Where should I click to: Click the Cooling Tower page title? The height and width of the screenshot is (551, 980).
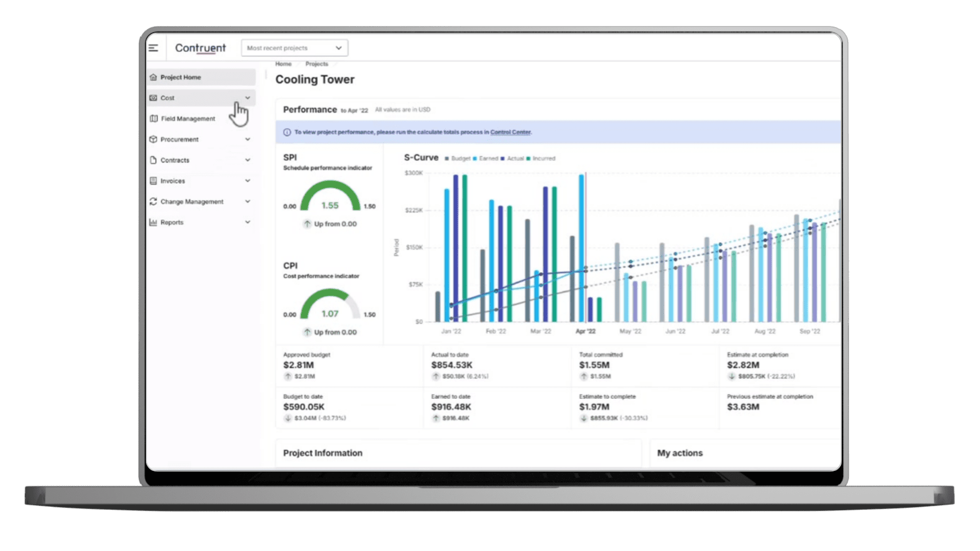[x=315, y=80]
